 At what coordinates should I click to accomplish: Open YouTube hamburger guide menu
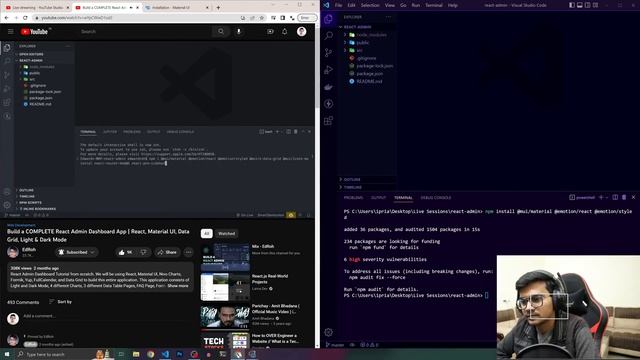(11, 31)
